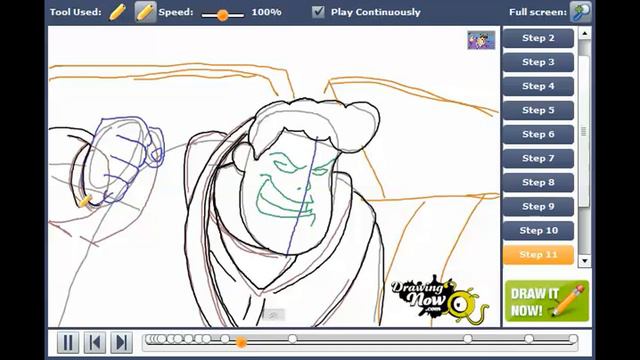
Task: Click the Speed slider handle
Action: coord(222,15)
